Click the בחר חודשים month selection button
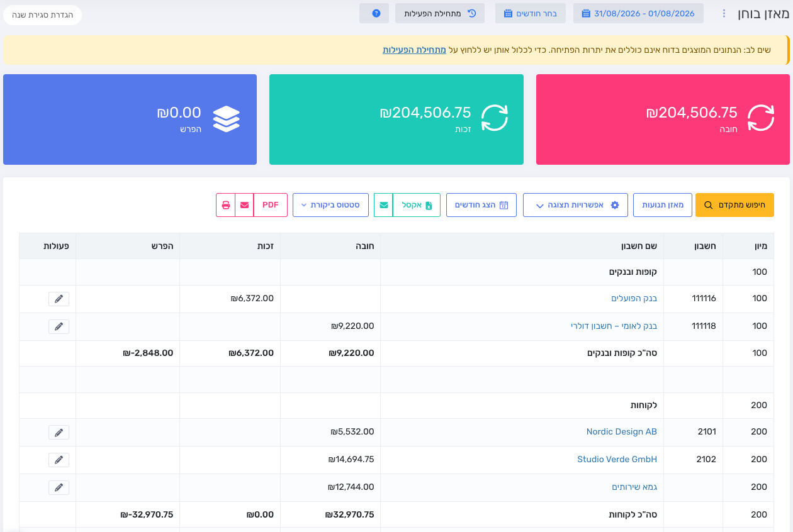 pos(530,13)
